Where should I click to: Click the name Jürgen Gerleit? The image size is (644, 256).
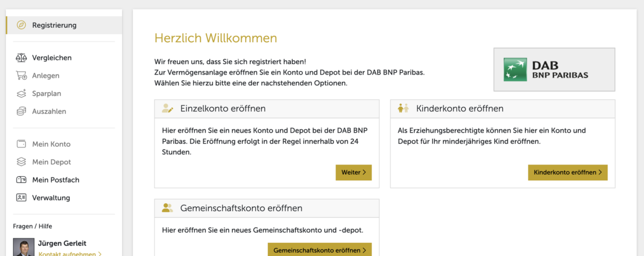62,243
